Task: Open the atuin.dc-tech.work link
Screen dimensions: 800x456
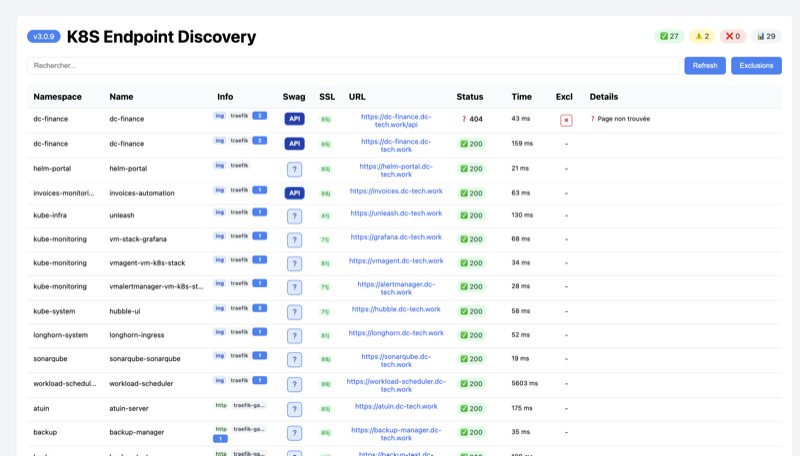Action: (396, 407)
